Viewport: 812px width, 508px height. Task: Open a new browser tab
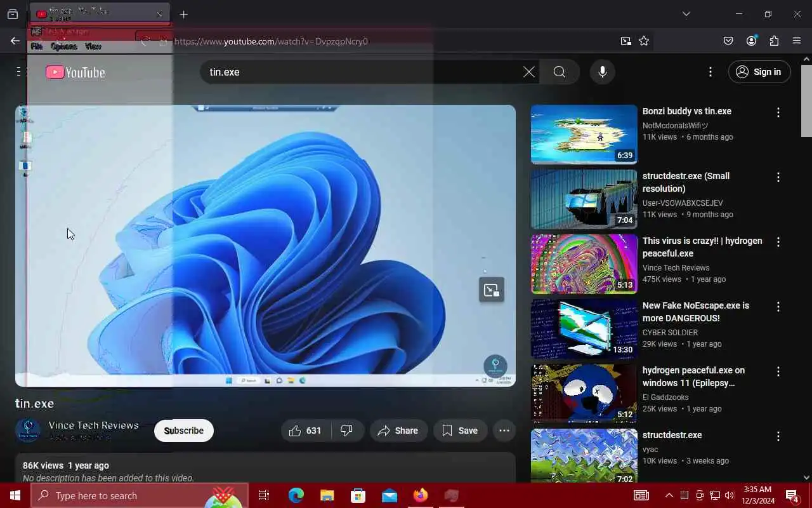click(183, 14)
